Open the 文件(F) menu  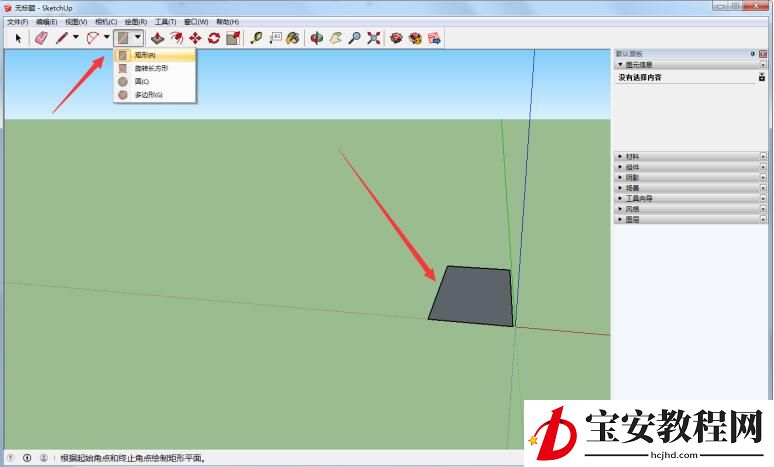(x=18, y=22)
